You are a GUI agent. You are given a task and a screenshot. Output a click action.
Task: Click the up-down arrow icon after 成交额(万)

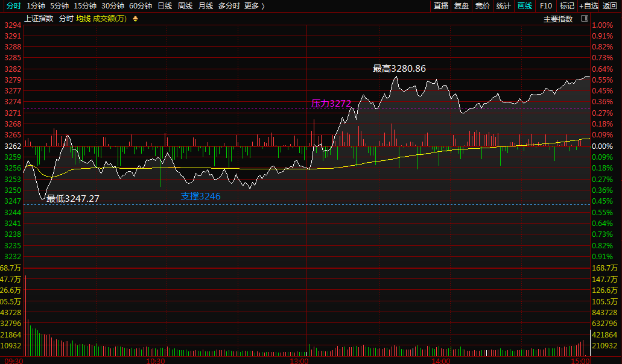tap(135, 19)
